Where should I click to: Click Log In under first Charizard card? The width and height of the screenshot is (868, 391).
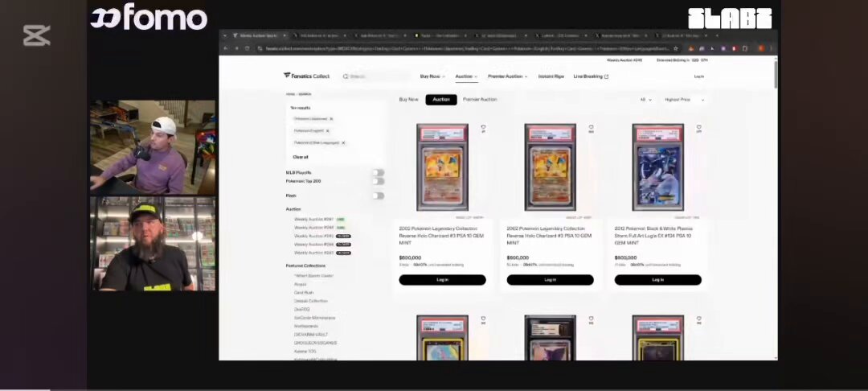click(442, 280)
